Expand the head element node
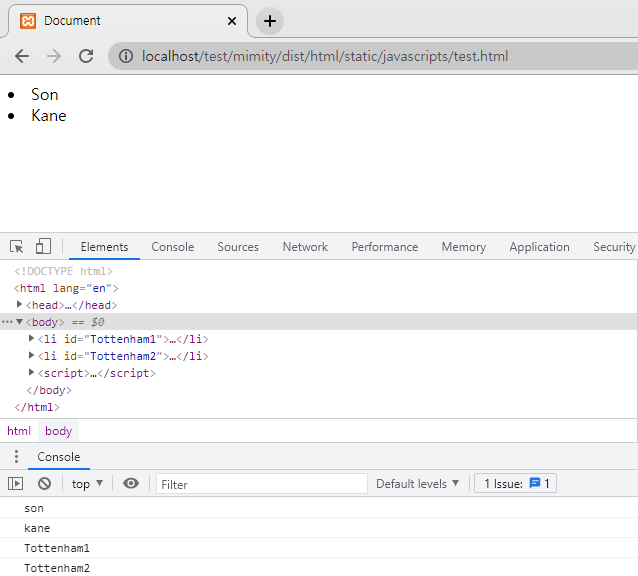 click(x=19, y=304)
